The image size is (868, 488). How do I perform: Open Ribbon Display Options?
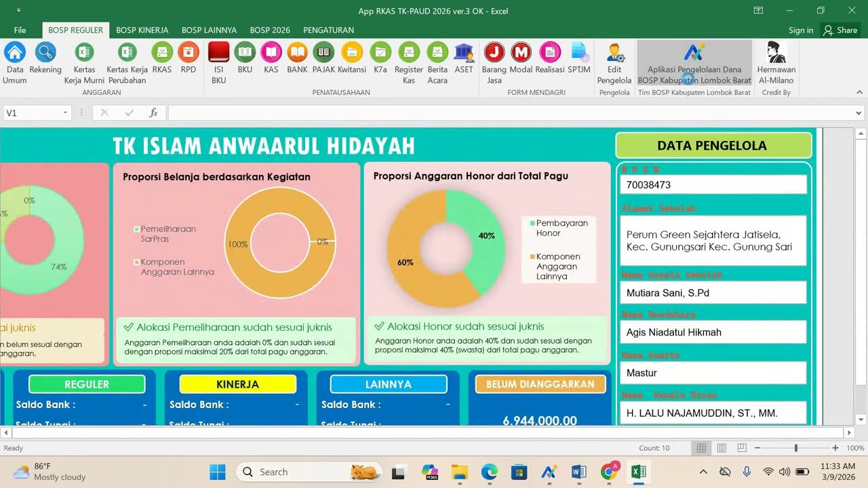tap(759, 10)
